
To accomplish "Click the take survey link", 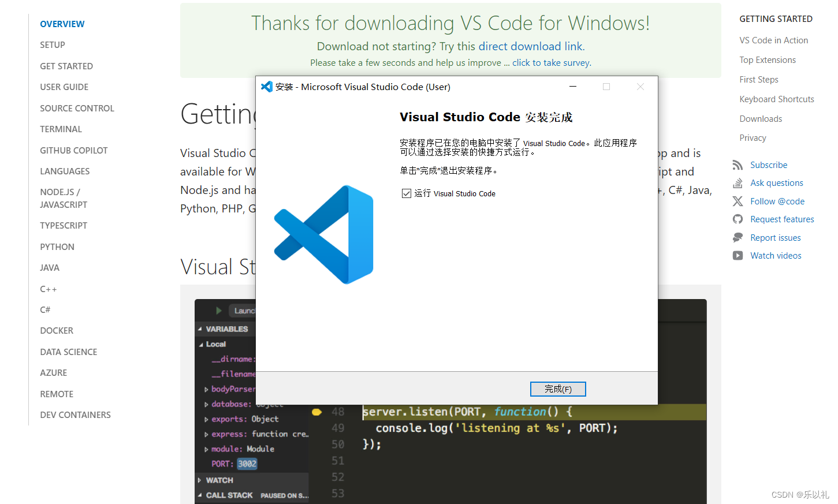I will pos(550,62).
